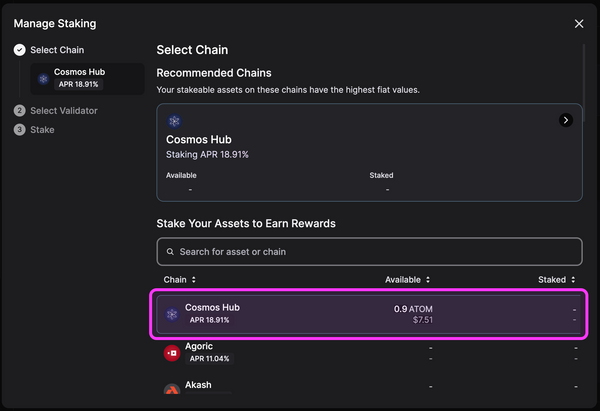Click the Cosmos Hub icon in recommended card

[175, 121]
